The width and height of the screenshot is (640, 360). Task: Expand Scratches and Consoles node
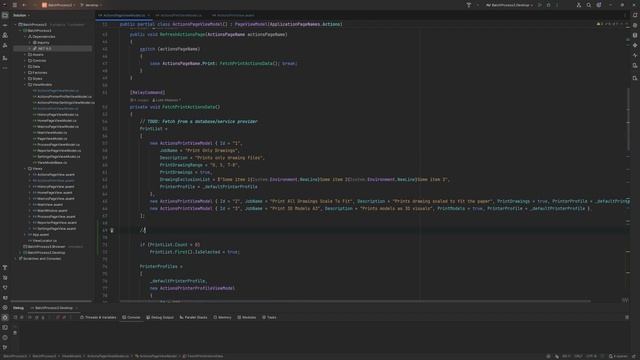point(16,258)
